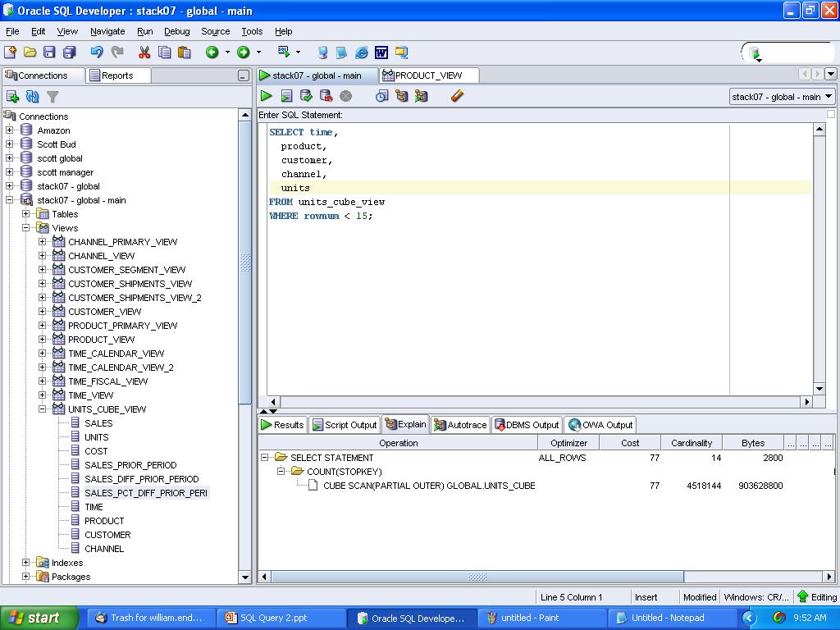
Task: Expand the Packages folder node
Action: tap(25, 577)
